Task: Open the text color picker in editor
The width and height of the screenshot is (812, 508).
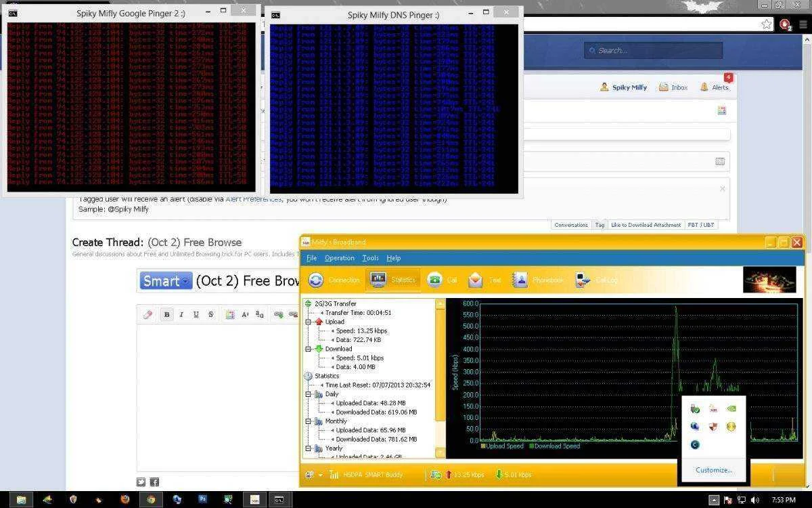Action: 229,314
